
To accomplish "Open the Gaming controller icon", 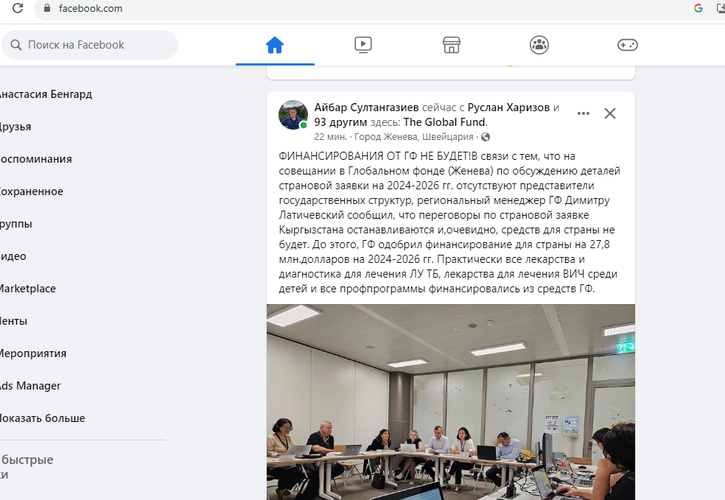I will coord(627,45).
